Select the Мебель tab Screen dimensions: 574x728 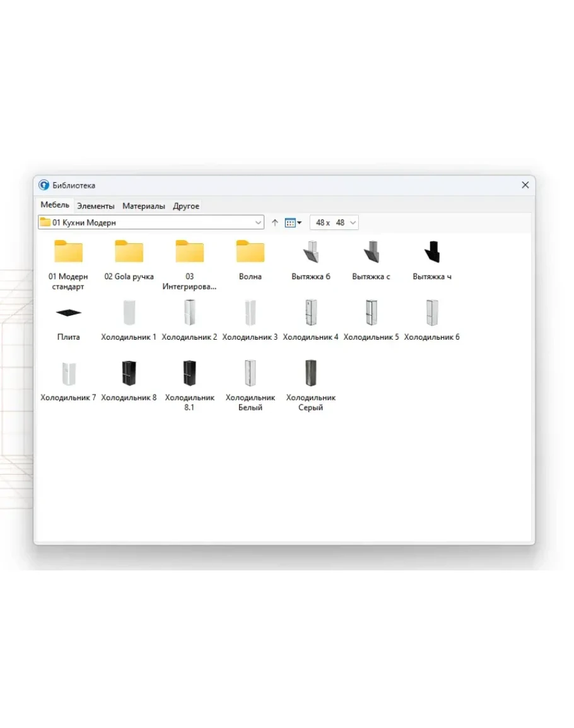pyautogui.click(x=55, y=205)
